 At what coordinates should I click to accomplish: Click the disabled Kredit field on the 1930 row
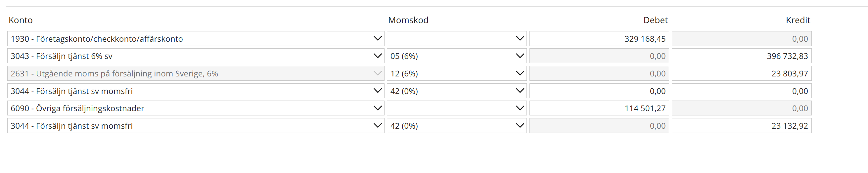[x=741, y=39]
